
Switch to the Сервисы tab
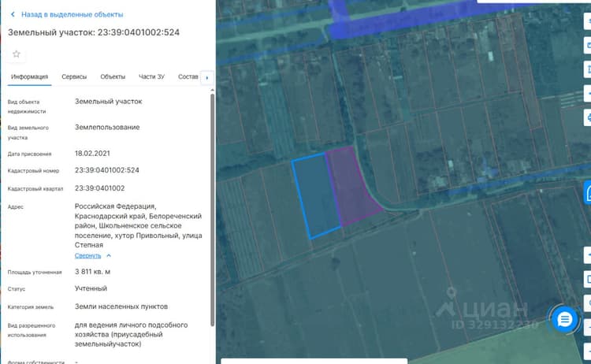[74, 76]
